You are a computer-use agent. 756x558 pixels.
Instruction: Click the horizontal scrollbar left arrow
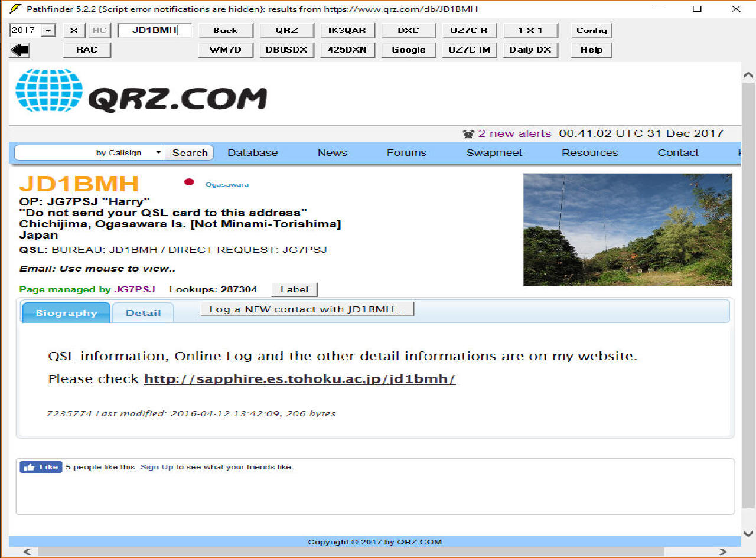pos(27,552)
